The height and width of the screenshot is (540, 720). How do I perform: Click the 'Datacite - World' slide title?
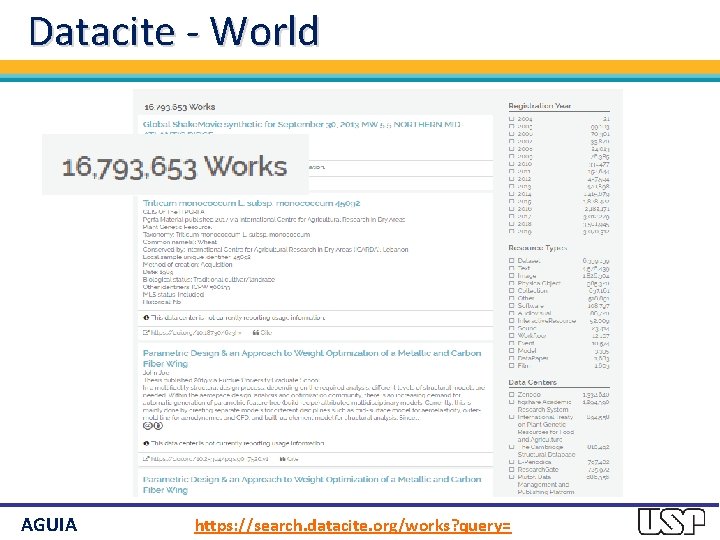pos(174,31)
